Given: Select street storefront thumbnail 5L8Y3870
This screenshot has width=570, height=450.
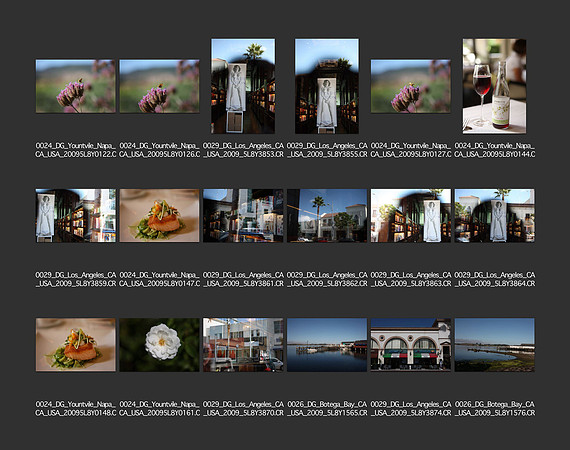Looking at the screenshot, I should tap(243, 345).
